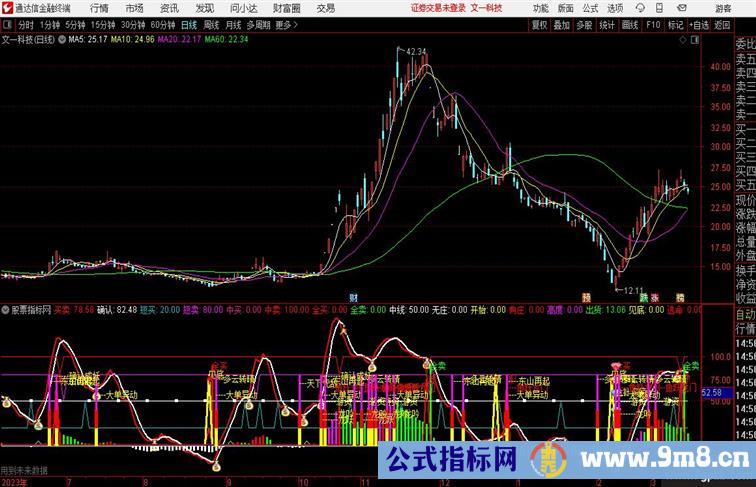Click the left panel toggle icon beside 分时
The width and height of the screenshot is (756, 487).
pyautogui.click(x=8, y=25)
